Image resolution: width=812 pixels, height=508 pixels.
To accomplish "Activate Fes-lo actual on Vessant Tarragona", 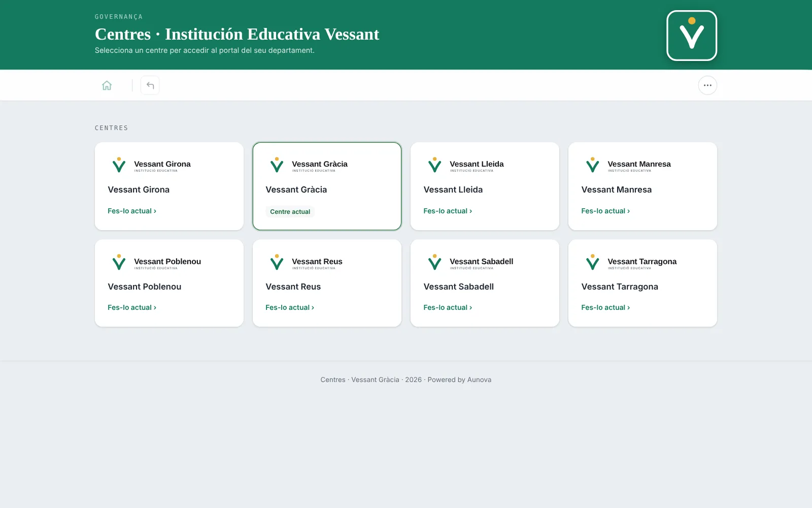I will (x=605, y=307).
